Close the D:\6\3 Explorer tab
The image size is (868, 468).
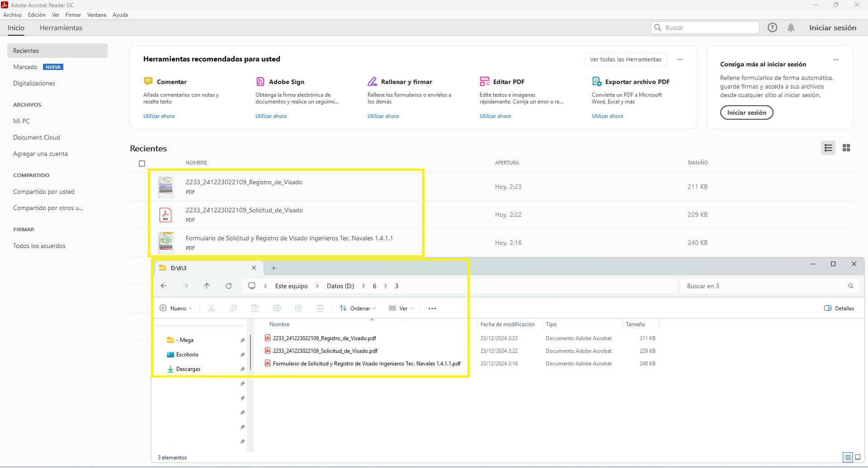[254, 268]
